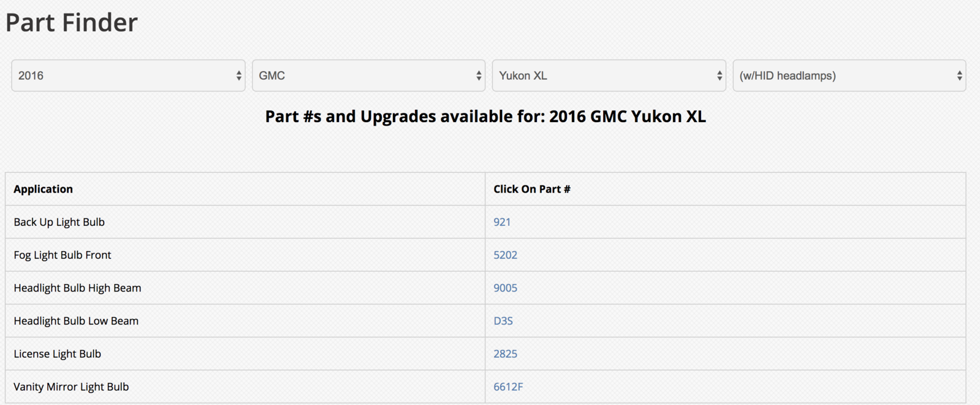Click the License Light Bulb row

(485, 354)
